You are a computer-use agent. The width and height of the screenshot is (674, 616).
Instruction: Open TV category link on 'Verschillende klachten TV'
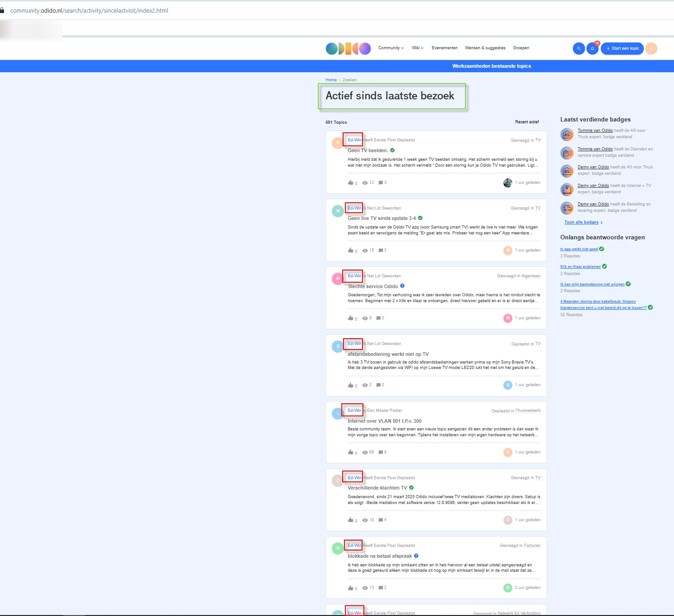[x=538, y=478]
